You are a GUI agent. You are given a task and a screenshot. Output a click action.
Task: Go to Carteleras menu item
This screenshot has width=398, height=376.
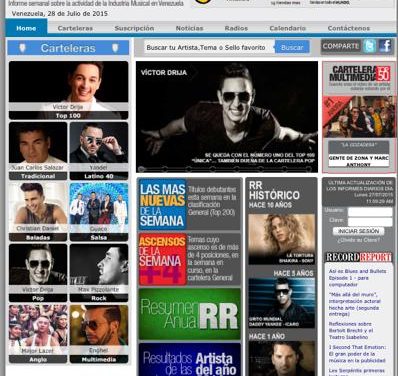click(x=75, y=28)
